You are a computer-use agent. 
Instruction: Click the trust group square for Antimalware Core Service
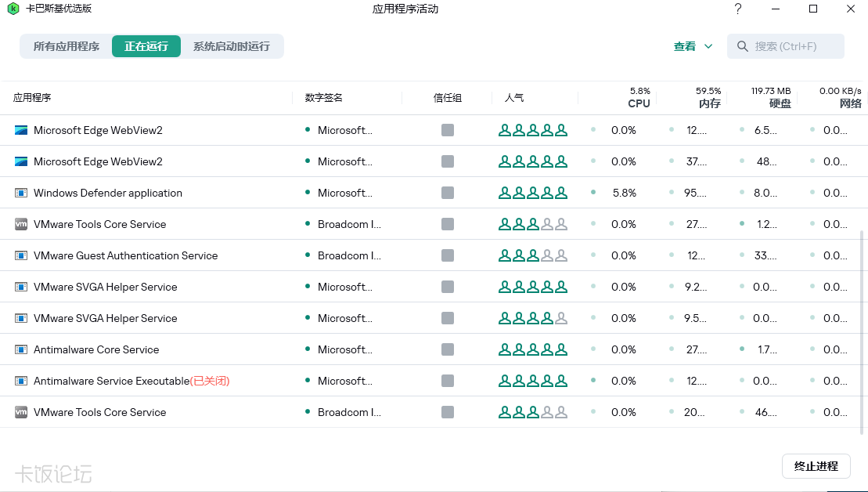(448, 349)
